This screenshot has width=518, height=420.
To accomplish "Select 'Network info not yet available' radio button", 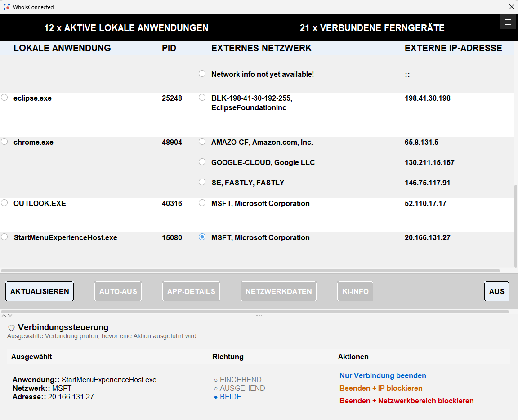I will [x=202, y=74].
